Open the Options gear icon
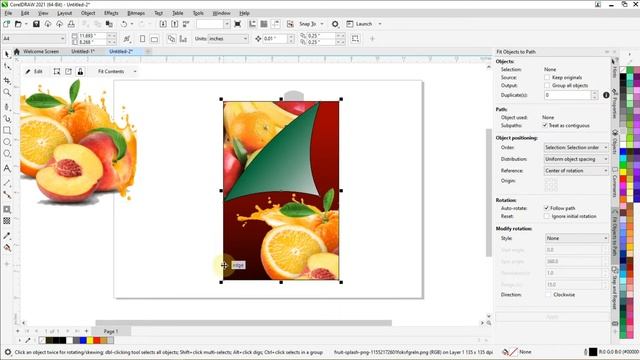 [x=335, y=24]
